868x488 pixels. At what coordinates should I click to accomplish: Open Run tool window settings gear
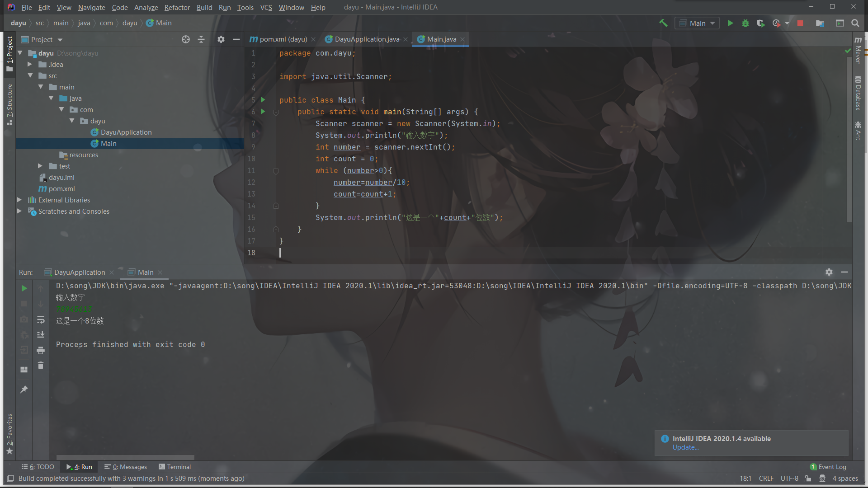[829, 272]
